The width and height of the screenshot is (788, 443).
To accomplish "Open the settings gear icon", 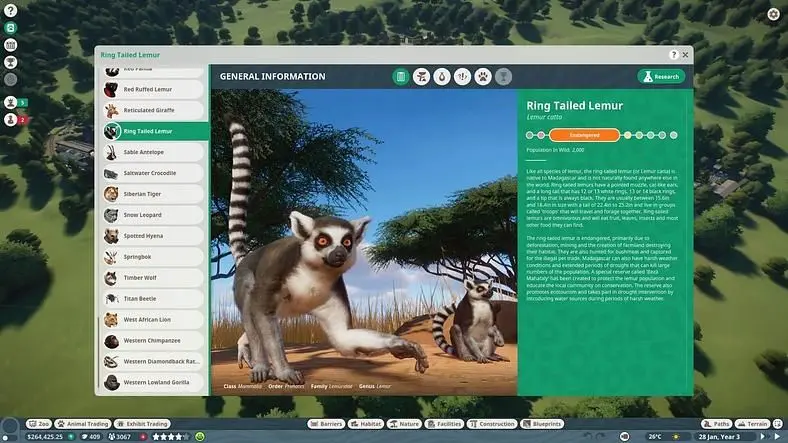I will pyautogui.click(x=773, y=15).
